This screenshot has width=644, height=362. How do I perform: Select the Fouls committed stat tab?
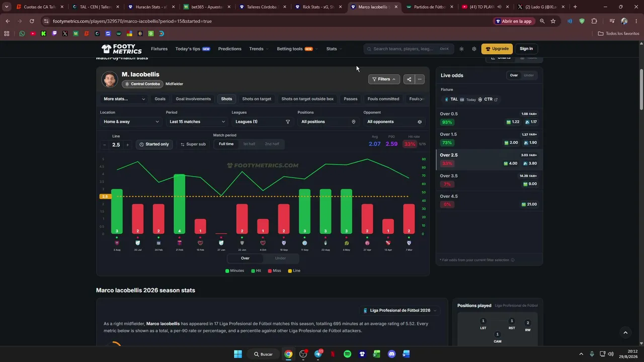click(x=383, y=99)
